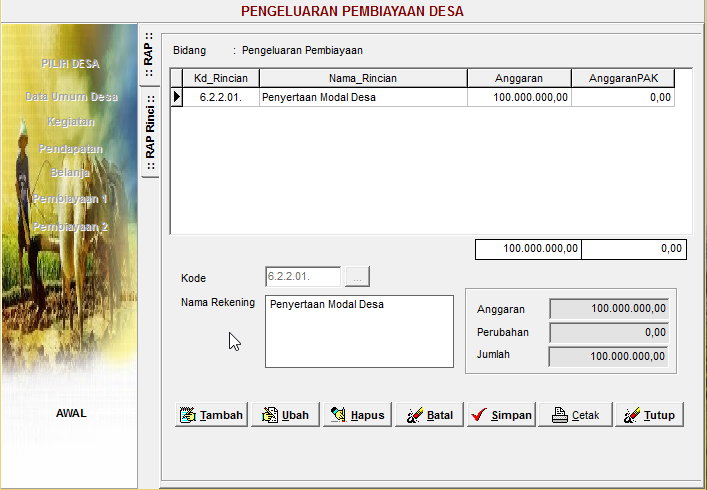Open the Kode lookup ellipsis button

(x=357, y=277)
